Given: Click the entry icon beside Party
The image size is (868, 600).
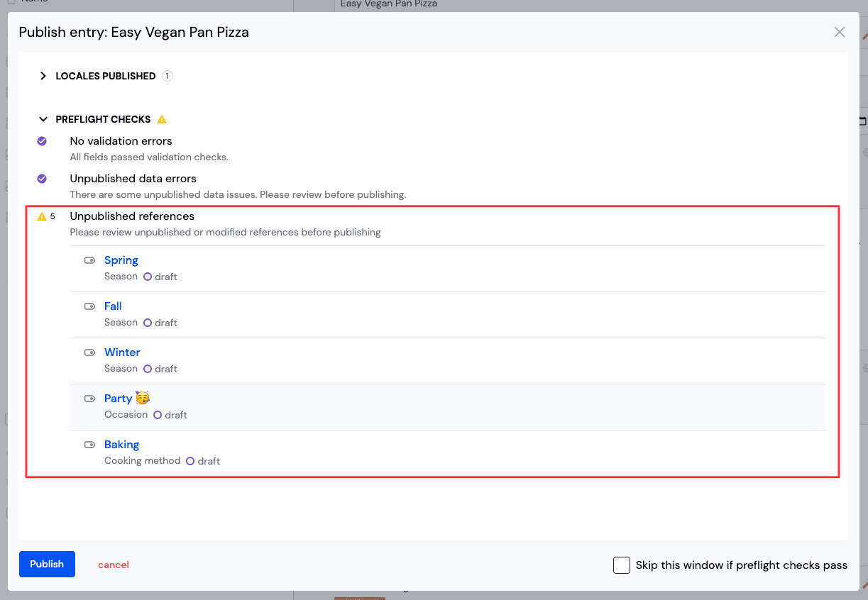Looking at the screenshot, I should point(89,399).
